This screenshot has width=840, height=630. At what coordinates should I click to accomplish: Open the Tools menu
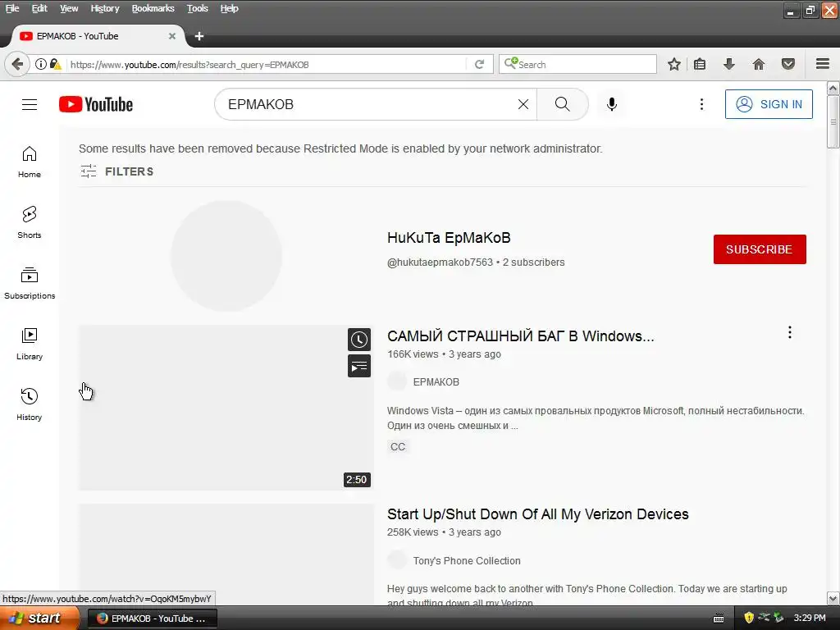tap(197, 8)
